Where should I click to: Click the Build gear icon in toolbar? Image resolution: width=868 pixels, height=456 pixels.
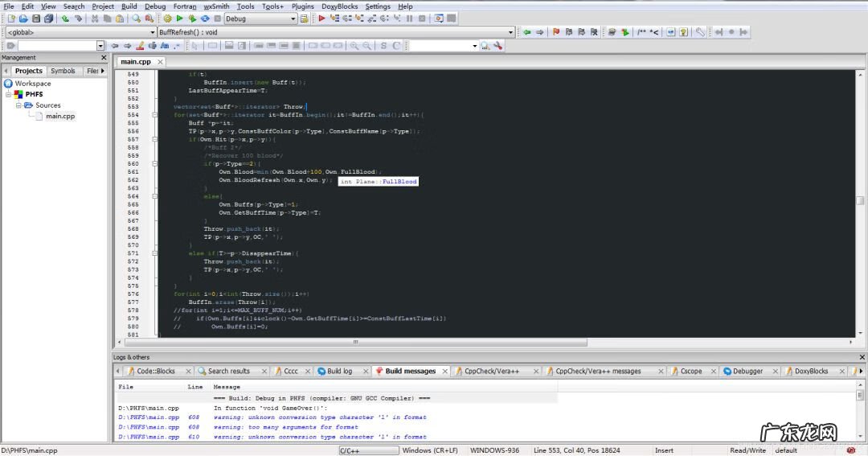167,18
